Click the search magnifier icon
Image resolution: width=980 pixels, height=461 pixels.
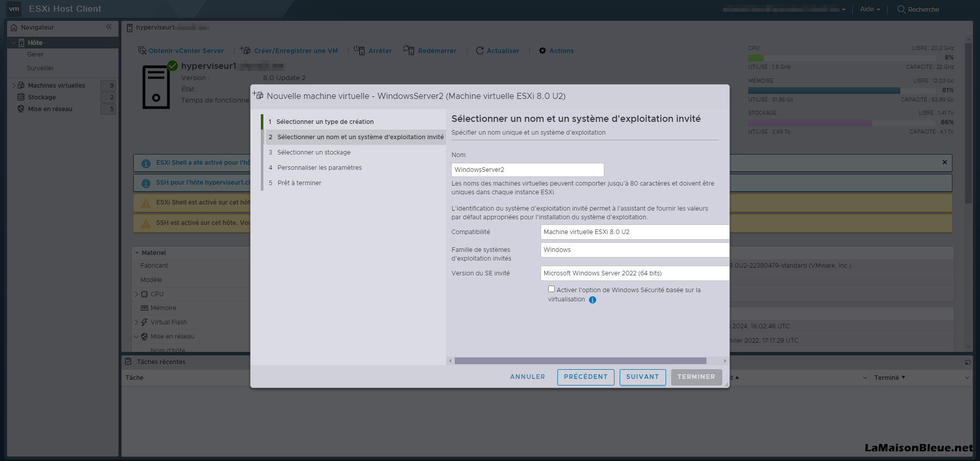pos(901,9)
